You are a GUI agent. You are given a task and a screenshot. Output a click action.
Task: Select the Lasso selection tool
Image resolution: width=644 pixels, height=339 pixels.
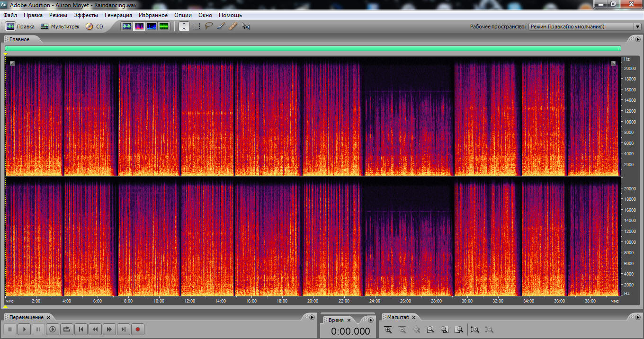click(208, 27)
